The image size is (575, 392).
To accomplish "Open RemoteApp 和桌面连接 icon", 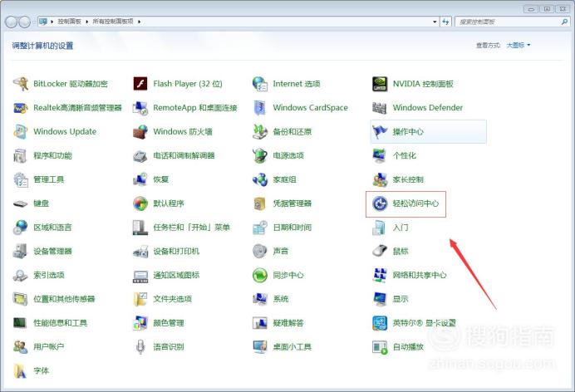I will [x=140, y=108].
